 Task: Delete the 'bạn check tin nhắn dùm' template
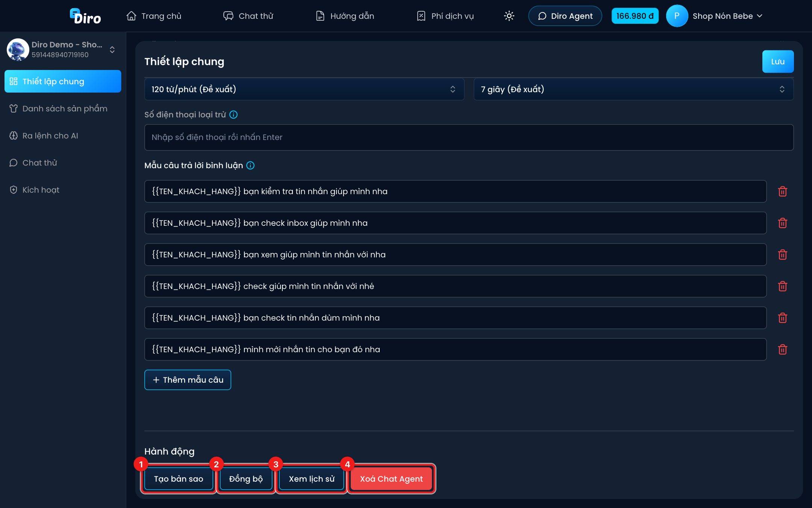pos(783,318)
